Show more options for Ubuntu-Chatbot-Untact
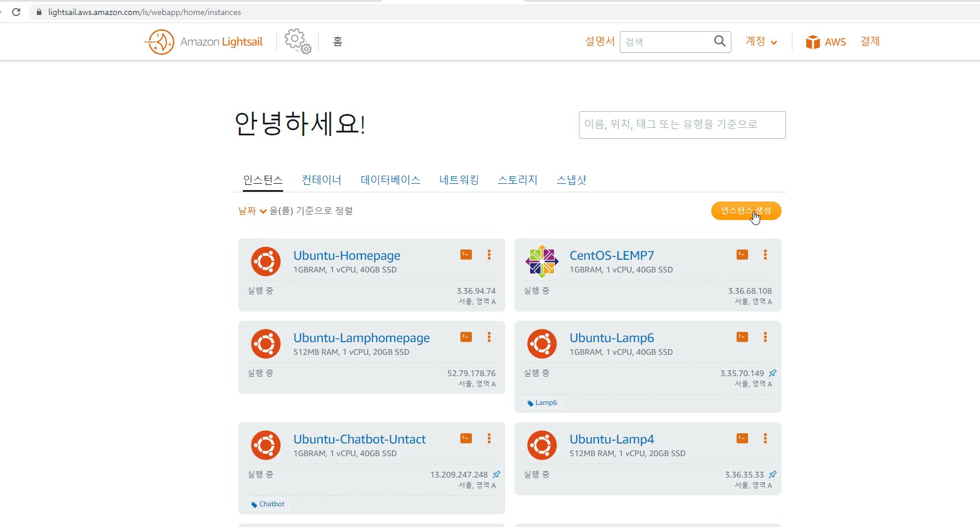This screenshot has width=980, height=527. [489, 438]
